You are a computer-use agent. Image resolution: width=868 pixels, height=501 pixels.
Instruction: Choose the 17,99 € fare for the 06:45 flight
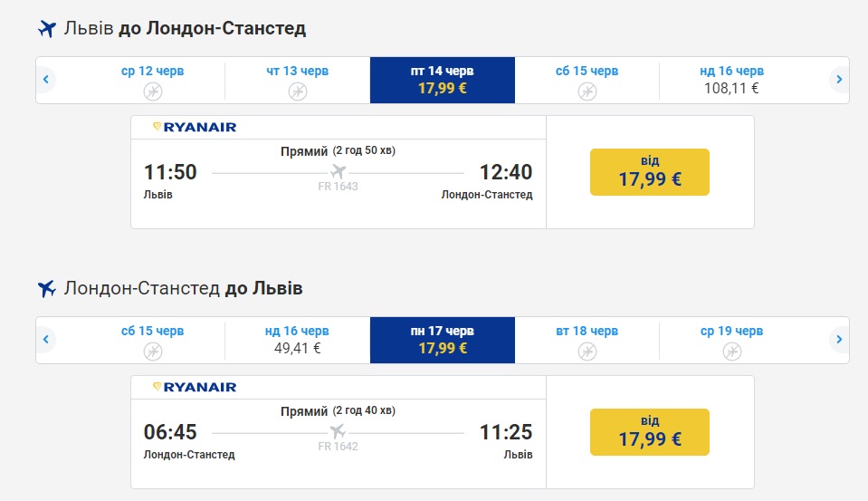[x=649, y=432]
